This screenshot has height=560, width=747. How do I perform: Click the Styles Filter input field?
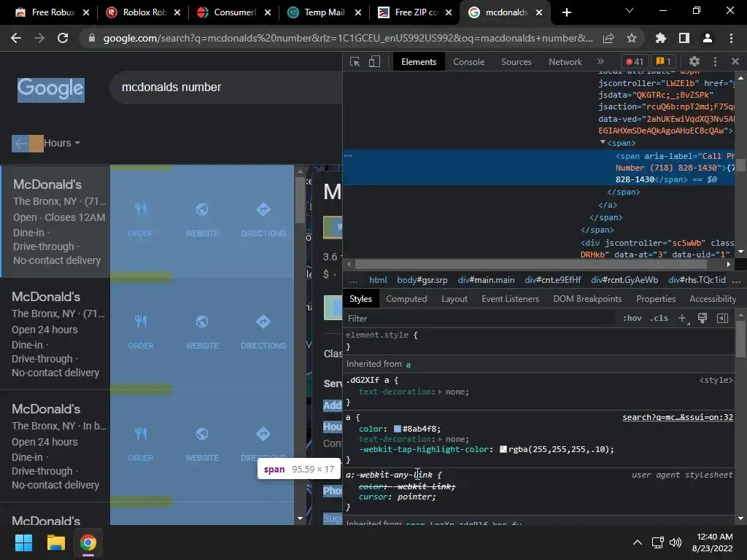point(481,318)
